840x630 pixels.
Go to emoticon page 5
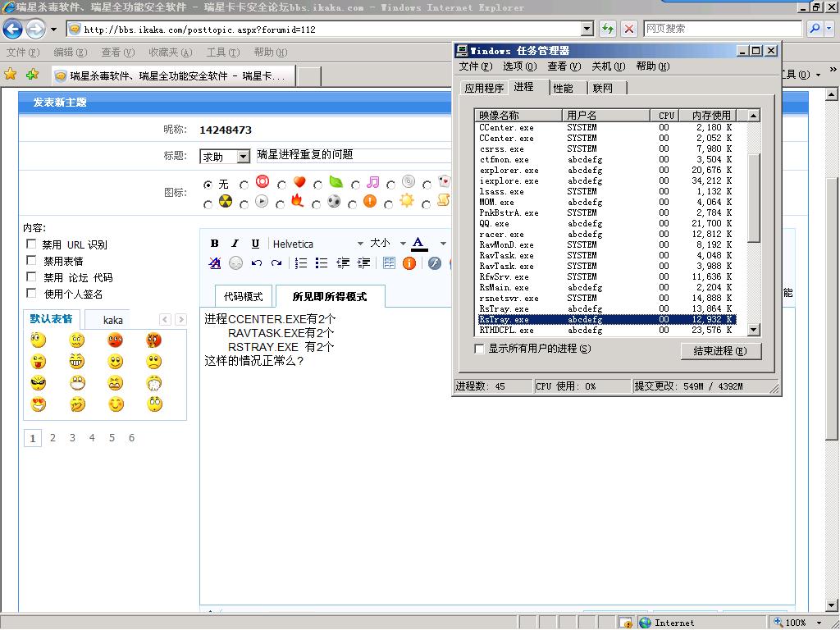(112, 438)
